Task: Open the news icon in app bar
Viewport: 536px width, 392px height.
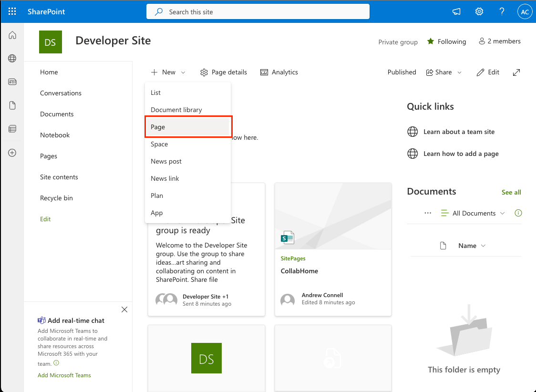Action: [x=12, y=82]
